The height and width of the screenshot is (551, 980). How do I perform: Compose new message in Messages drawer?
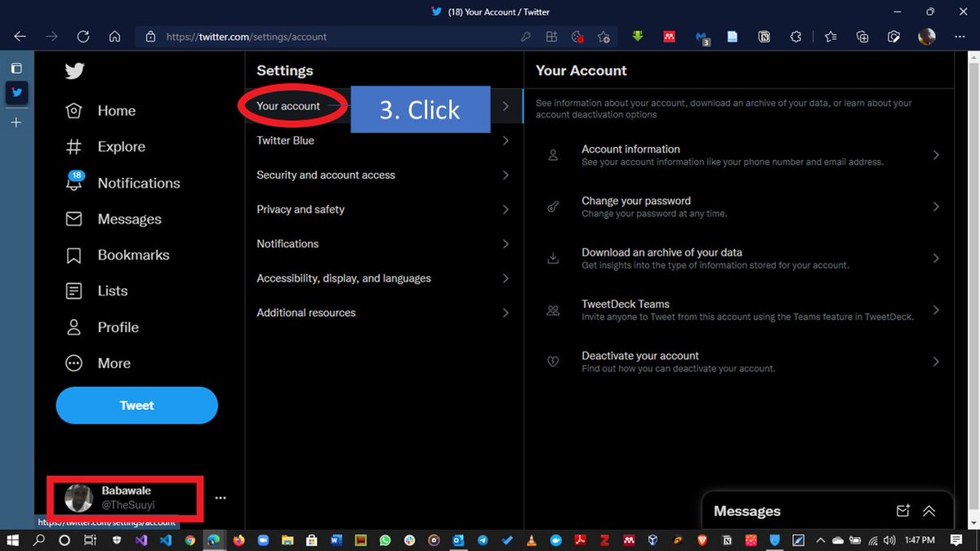tap(902, 511)
